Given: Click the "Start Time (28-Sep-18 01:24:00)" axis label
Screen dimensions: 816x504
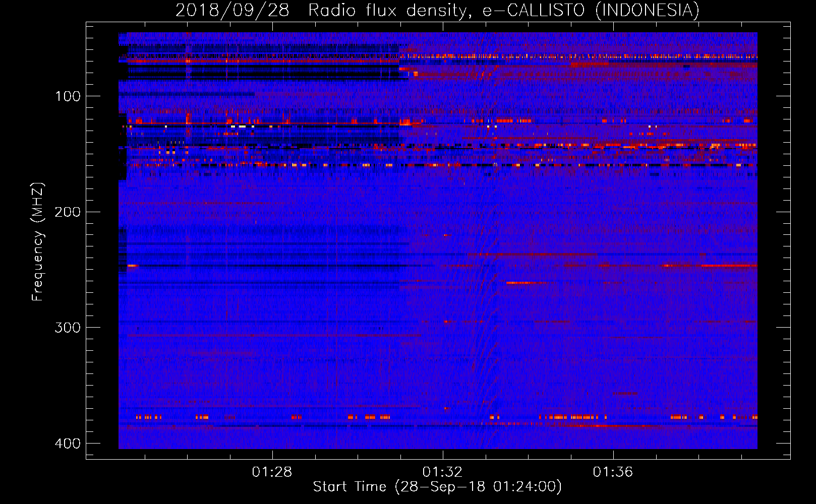Looking at the screenshot, I should [x=437, y=487].
